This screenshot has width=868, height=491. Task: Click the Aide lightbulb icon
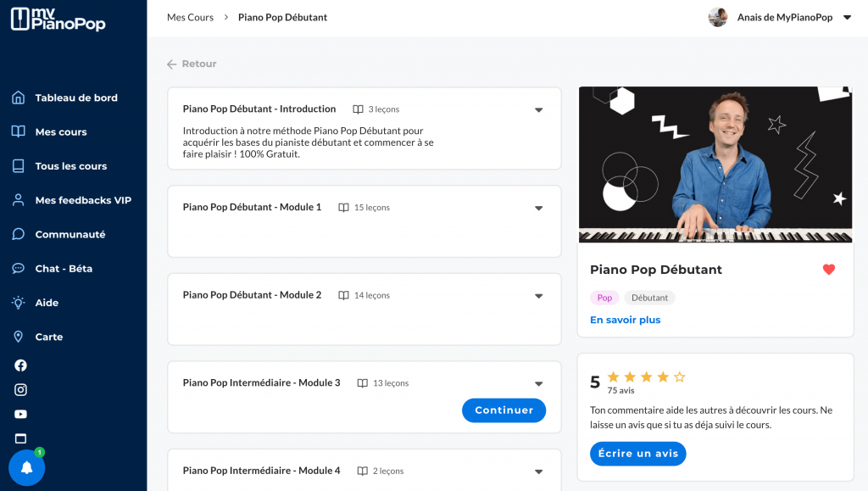18,303
